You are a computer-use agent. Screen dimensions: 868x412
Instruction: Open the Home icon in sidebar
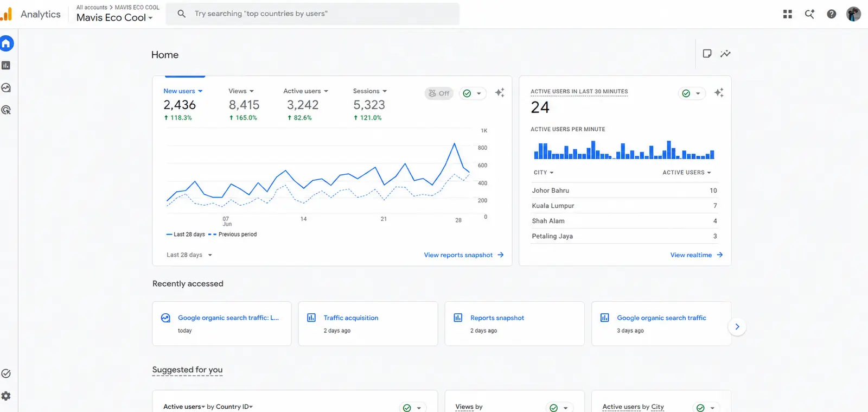pyautogui.click(x=7, y=43)
